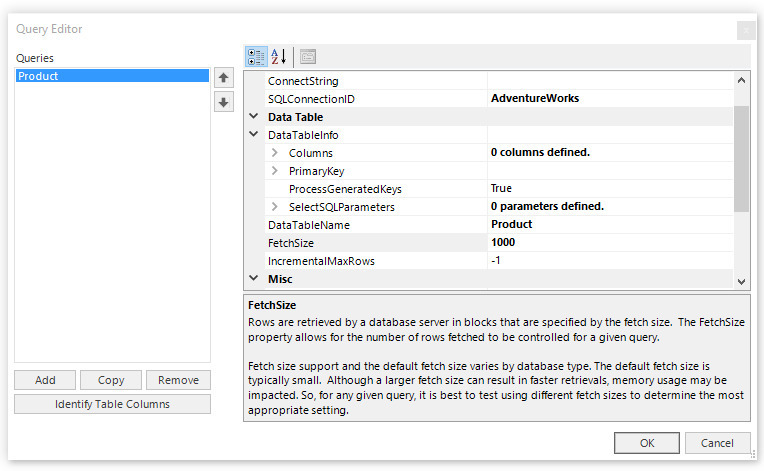This screenshot has width=764, height=471.
Task: Collapse the DataTableInfo node
Action: click(253, 134)
